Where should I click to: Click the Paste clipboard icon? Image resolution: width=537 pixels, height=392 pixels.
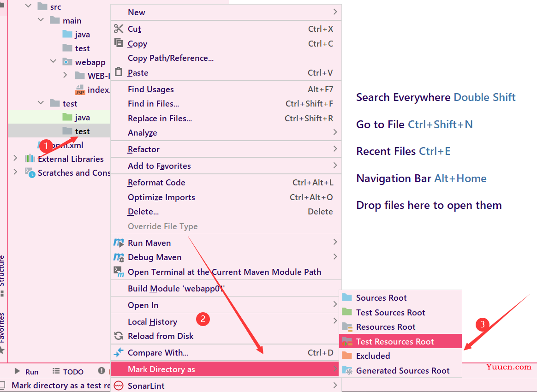click(x=119, y=72)
